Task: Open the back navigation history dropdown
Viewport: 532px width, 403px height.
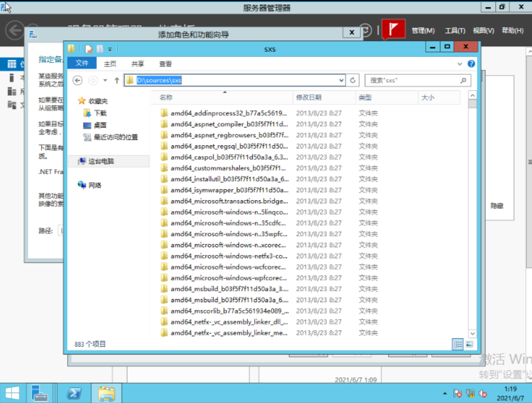Action: point(106,80)
